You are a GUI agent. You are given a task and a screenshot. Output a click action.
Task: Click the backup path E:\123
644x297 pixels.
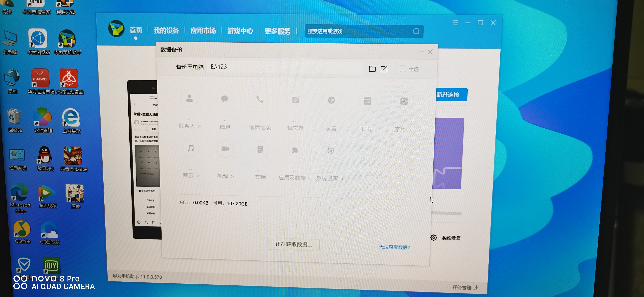(x=219, y=67)
